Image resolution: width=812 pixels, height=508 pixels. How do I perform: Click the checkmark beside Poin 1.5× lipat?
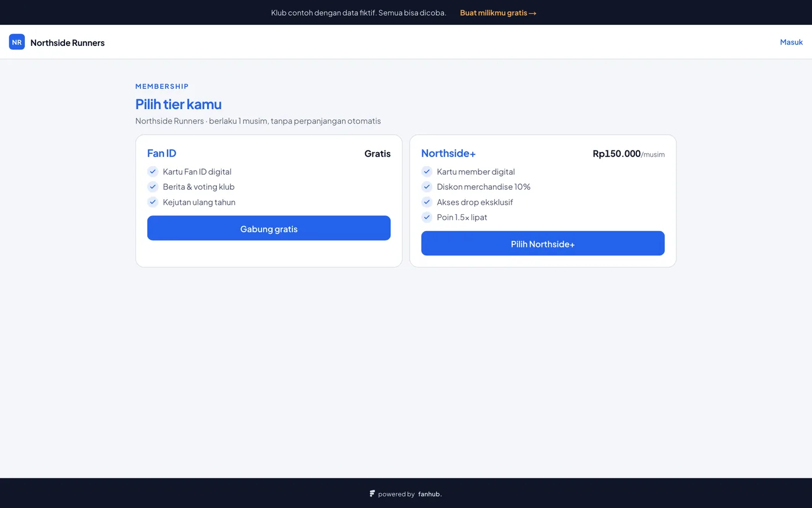point(427,217)
